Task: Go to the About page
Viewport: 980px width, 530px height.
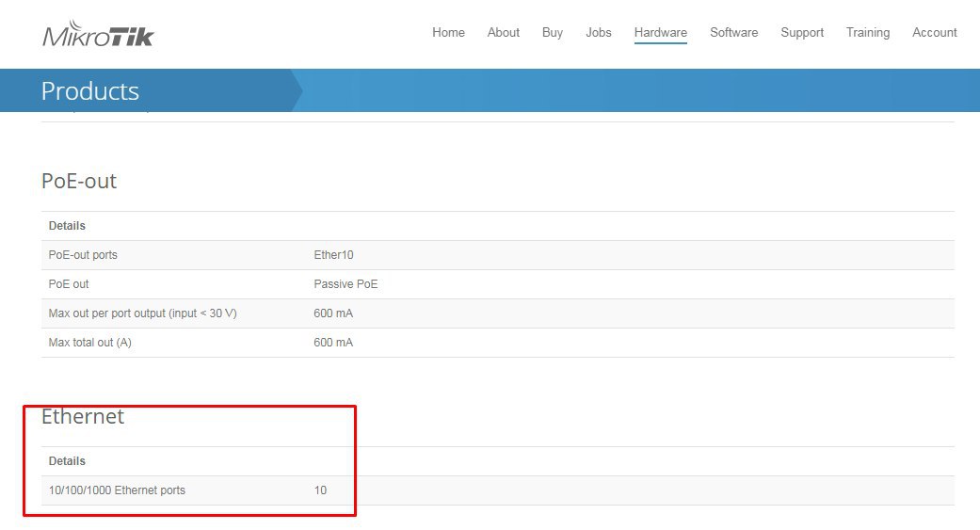Action: point(503,33)
